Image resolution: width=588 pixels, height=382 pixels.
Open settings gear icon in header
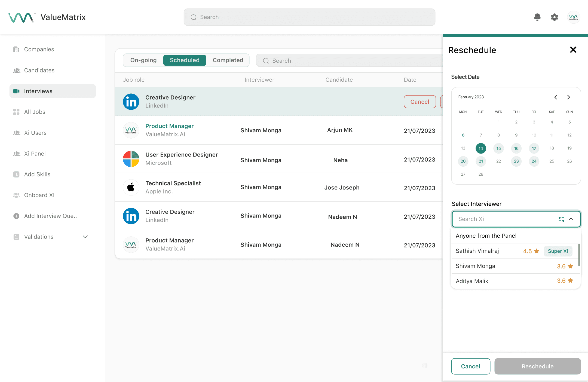click(x=554, y=17)
